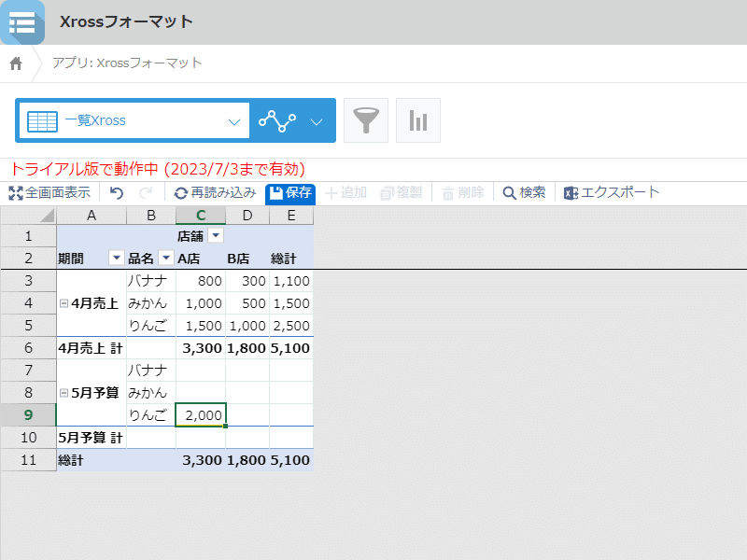Undo the last edit

pos(116,193)
